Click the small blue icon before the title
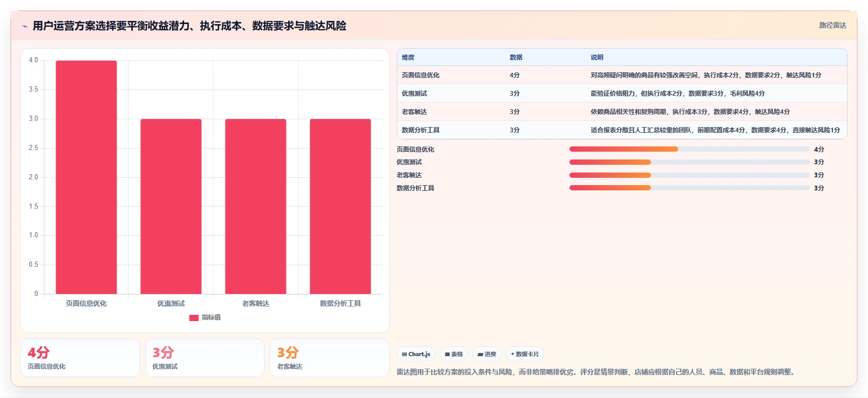This screenshot has width=868, height=398. tap(25, 26)
